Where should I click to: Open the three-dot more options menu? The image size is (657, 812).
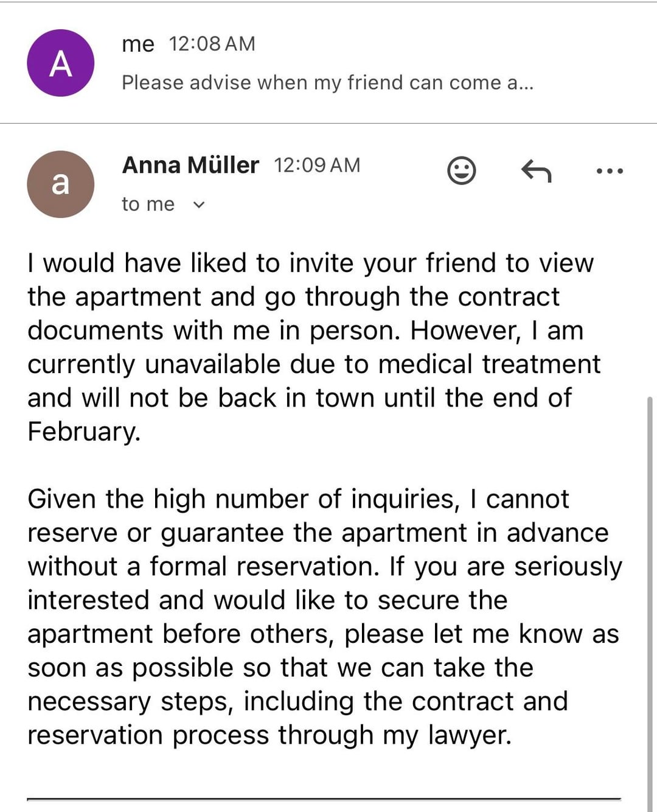(x=609, y=171)
